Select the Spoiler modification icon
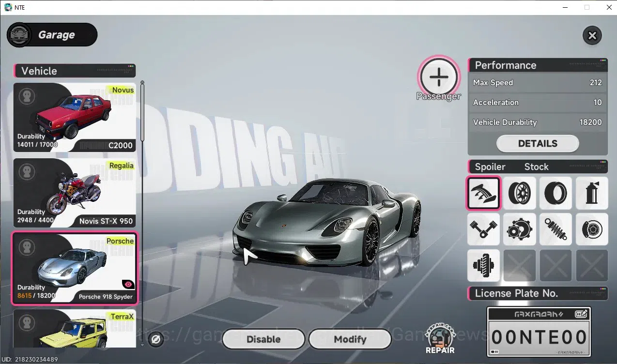The width and height of the screenshot is (617, 364). point(483,193)
